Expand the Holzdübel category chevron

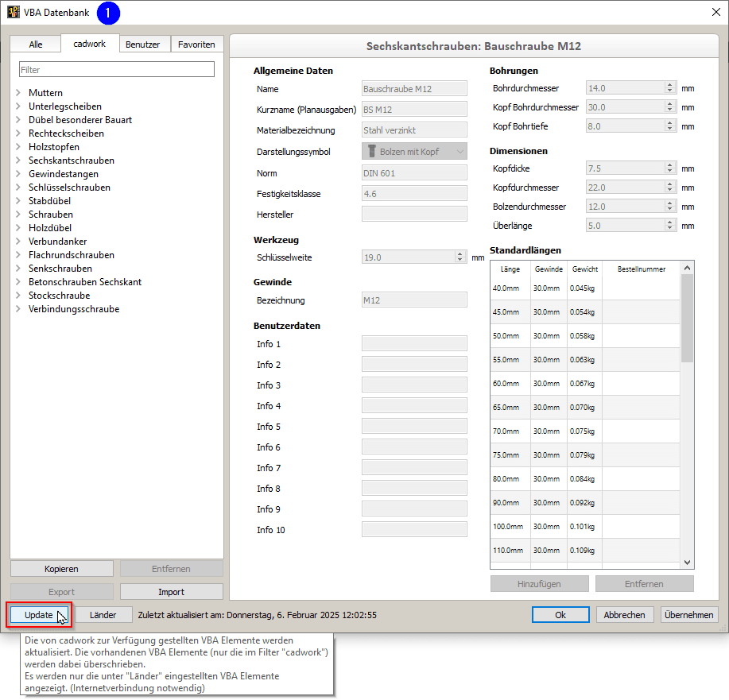point(17,228)
